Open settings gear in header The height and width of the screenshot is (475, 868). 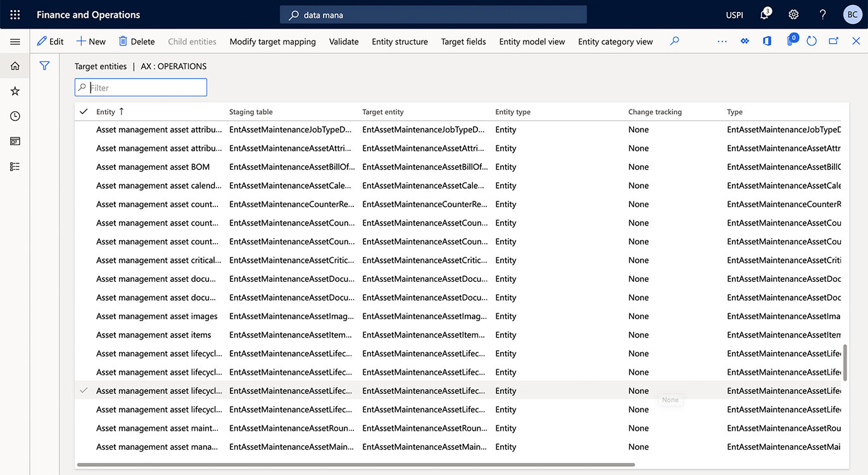tap(793, 15)
